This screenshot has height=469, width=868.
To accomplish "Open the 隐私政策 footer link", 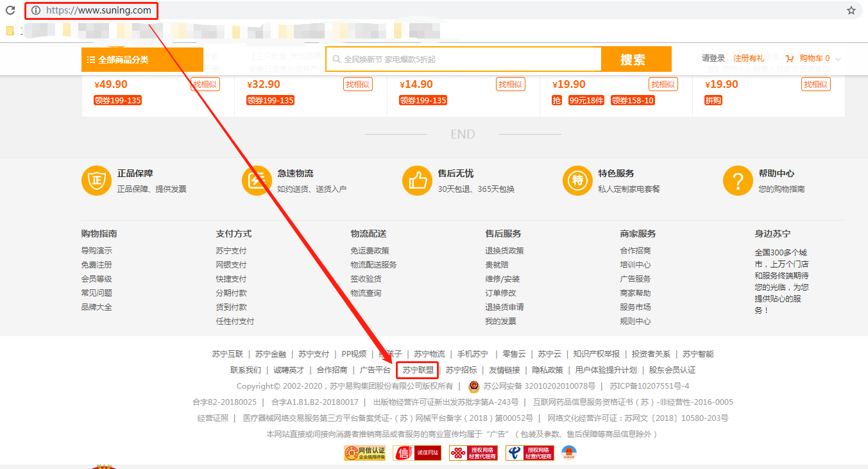I will (547, 370).
